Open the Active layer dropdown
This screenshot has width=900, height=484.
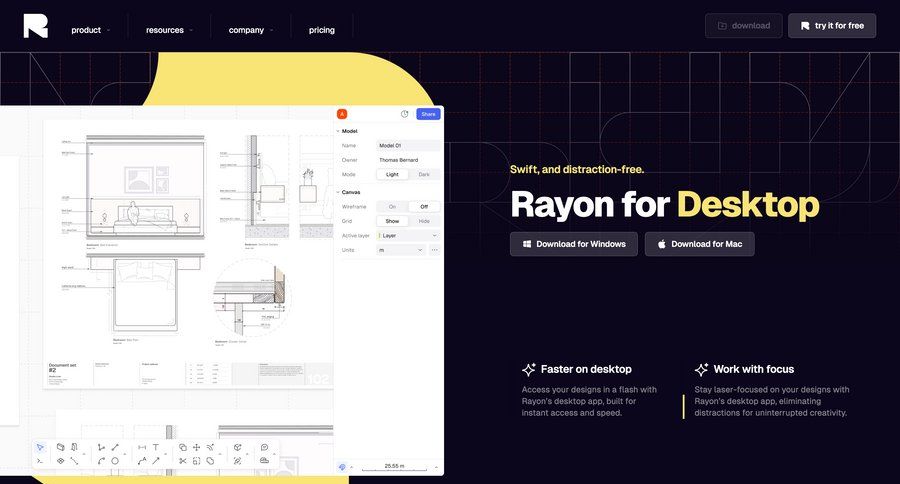[x=408, y=235]
